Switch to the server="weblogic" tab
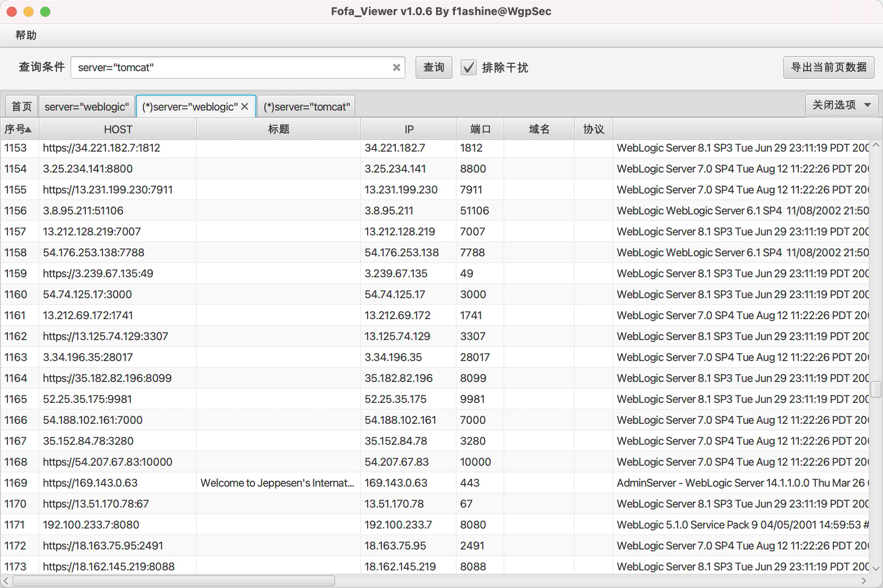Screen dimensions: 883x588 87,106
